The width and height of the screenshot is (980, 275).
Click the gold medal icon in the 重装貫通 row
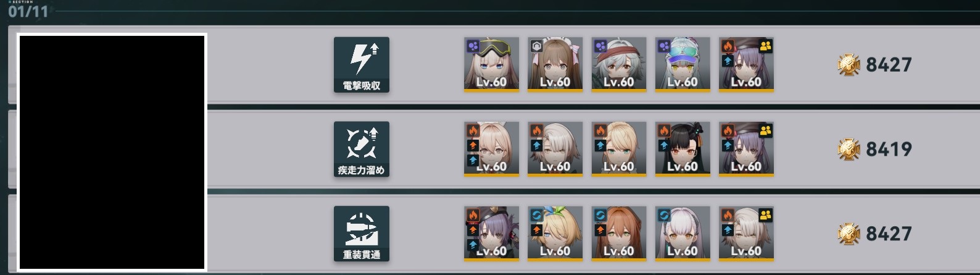click(849, 234)
